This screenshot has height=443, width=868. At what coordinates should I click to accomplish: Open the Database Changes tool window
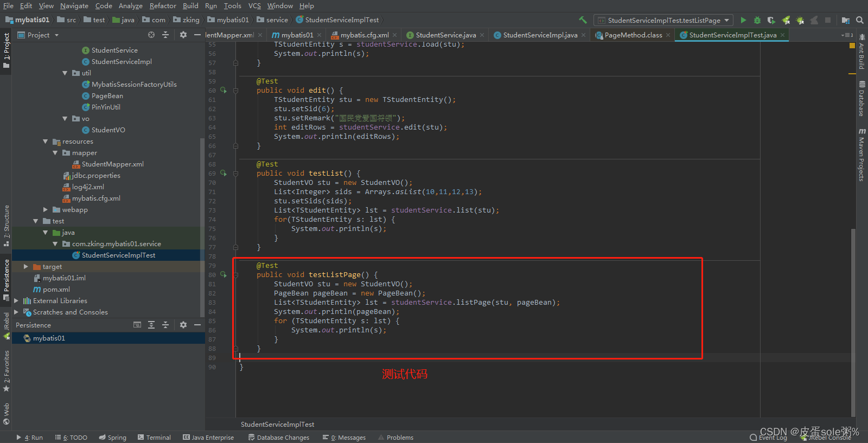[x=278, y=438]
